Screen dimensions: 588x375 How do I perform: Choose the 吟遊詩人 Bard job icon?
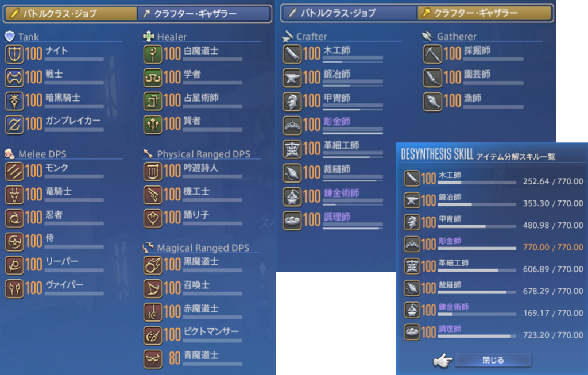[x=153, y=171]
